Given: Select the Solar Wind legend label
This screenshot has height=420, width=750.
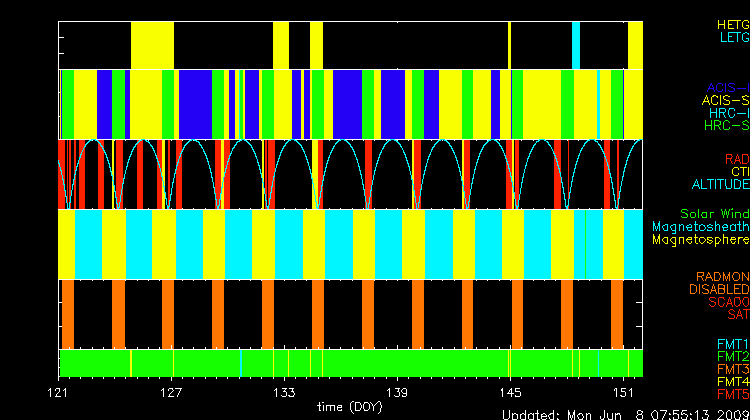Looking at the screenshot, I should tap(714, 214).
